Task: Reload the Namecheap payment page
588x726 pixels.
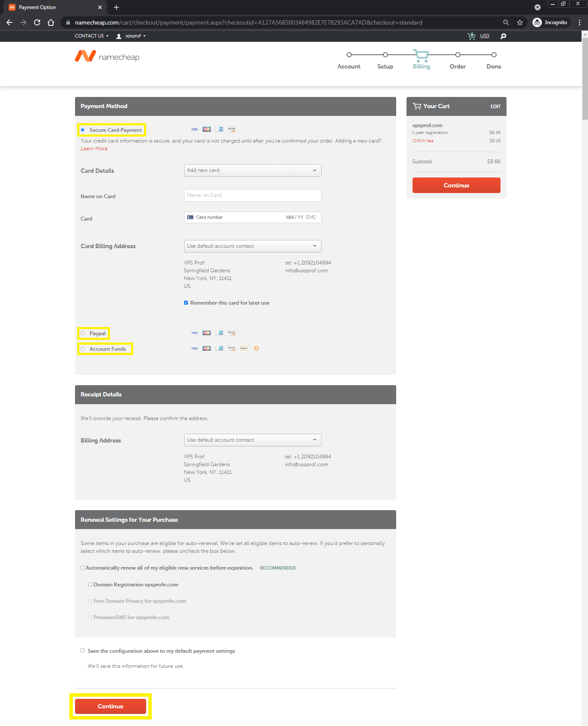Action: (x=37, y=22)
